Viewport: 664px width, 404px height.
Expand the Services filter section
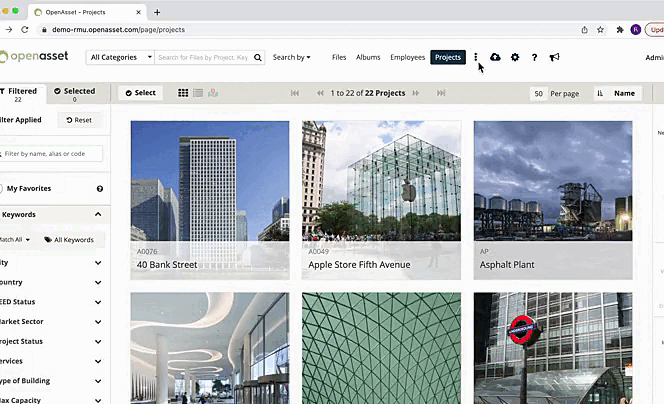point(98,361)
